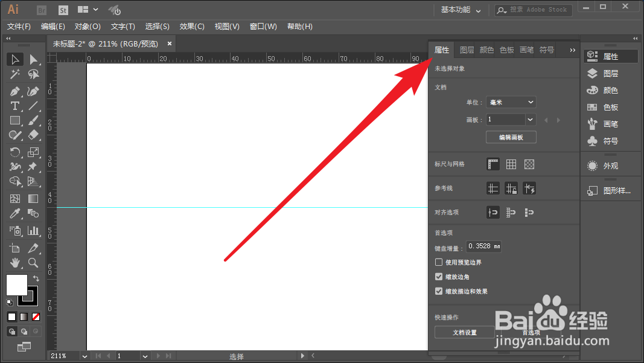Select the Line Segment tool

click(33, 106)
